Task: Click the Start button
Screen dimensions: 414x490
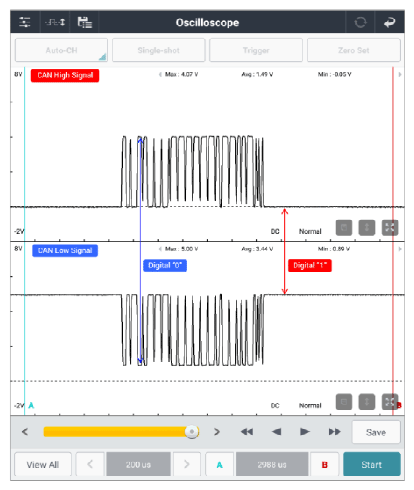Action: 372,464
